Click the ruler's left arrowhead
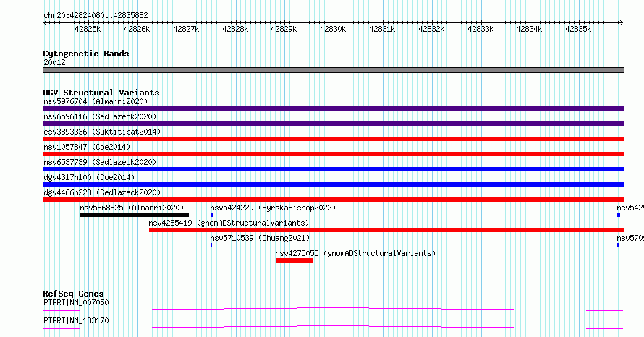Viewport: 644px width, 337px height. pos(45,23)
